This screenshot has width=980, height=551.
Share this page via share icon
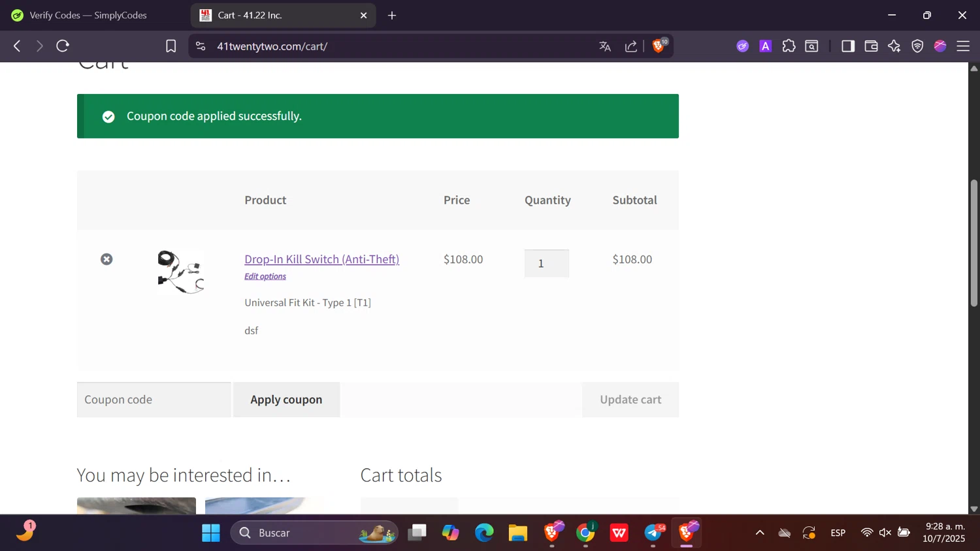tap(631, 46)
